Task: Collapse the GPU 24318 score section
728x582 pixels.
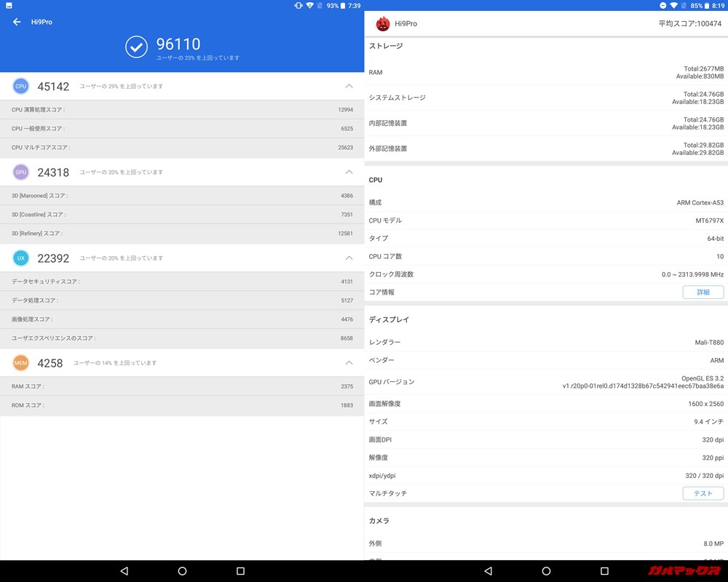Action: 349,172
